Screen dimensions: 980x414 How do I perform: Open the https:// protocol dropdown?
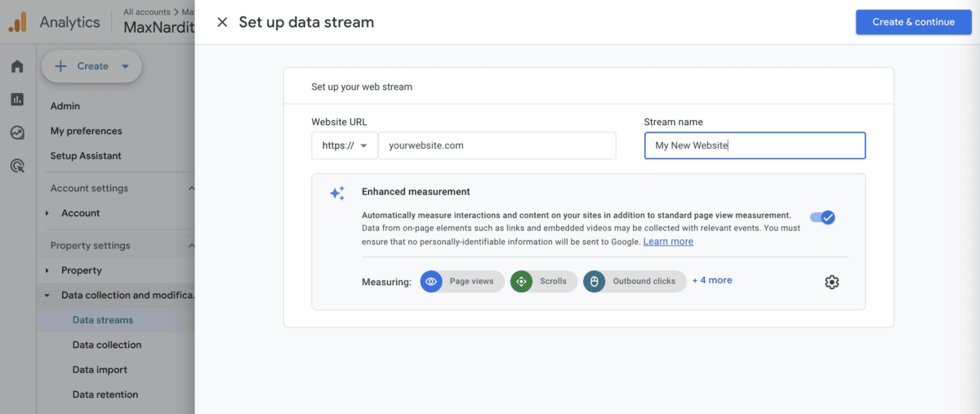click(x=344, y=145)
